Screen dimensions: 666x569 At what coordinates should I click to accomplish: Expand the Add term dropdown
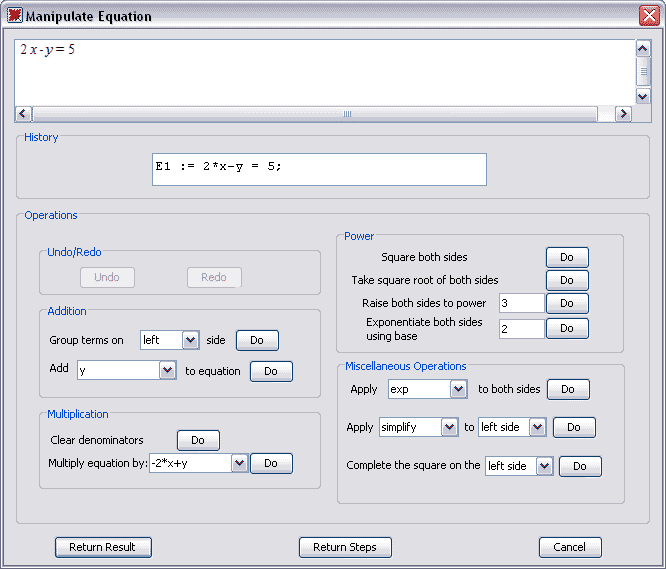(x=167, y=371)
